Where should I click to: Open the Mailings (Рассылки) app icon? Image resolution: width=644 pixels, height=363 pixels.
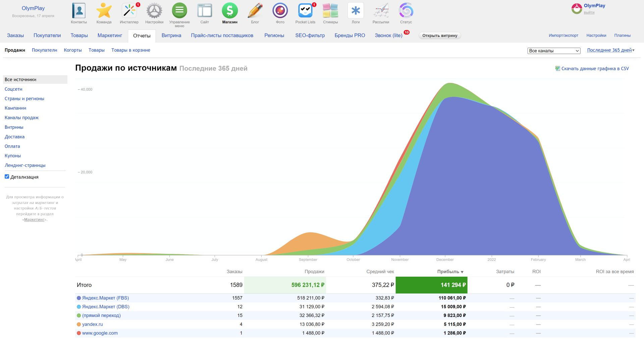[381, 11]
